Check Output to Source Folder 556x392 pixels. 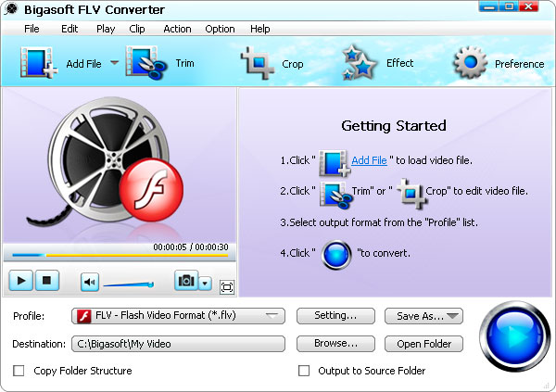pos(303,371)
